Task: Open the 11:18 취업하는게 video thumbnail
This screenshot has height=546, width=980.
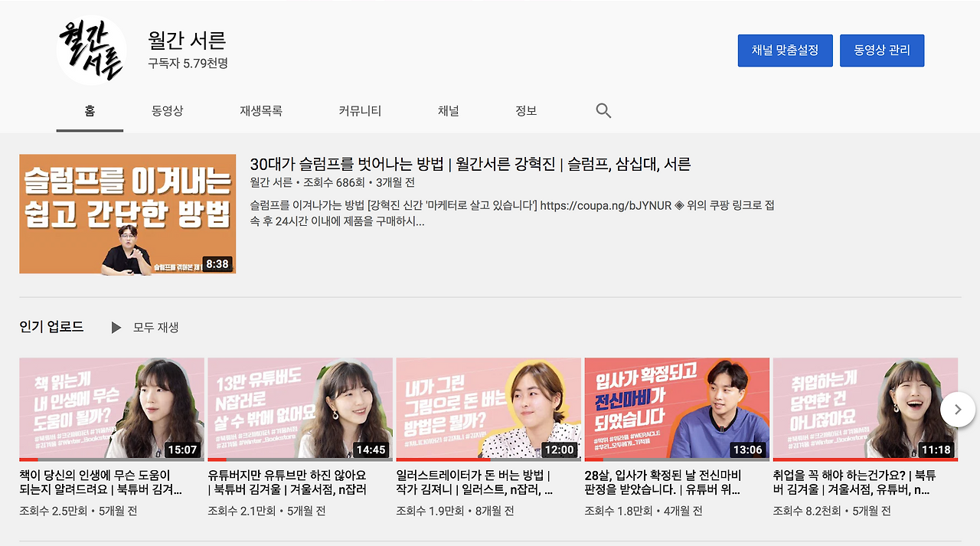Action: (865, 410)
